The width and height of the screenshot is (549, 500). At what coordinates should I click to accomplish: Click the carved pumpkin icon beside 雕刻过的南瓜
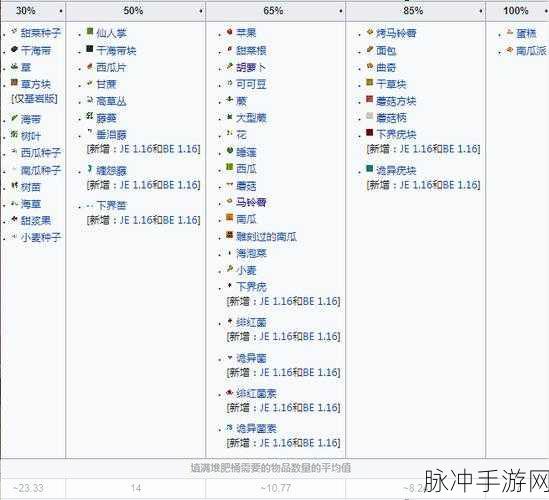230,235
